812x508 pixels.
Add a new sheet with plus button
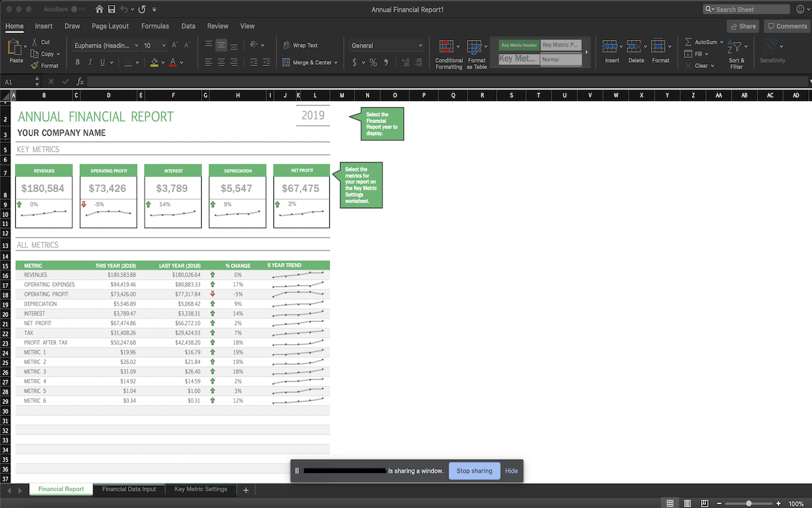tap(246, 490)
